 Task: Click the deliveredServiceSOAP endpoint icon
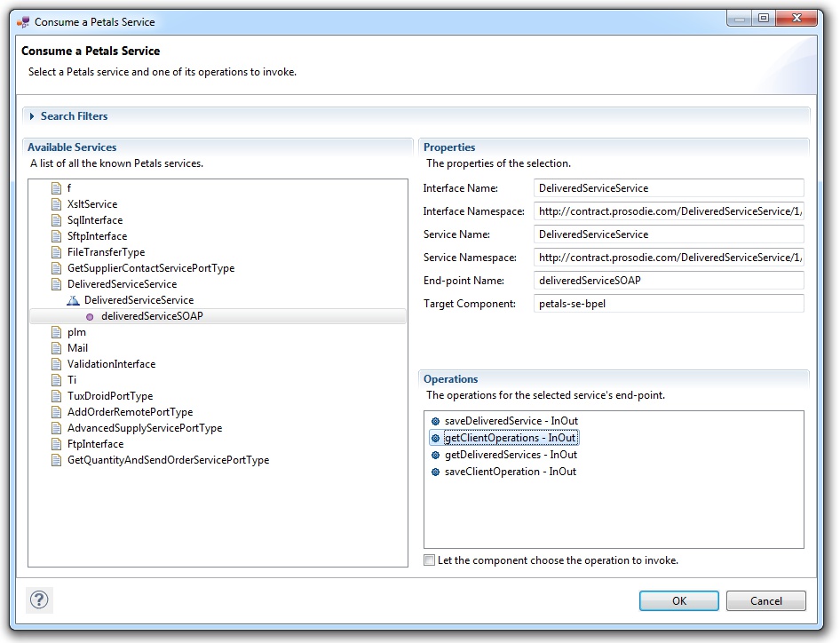tap(90, 316)
